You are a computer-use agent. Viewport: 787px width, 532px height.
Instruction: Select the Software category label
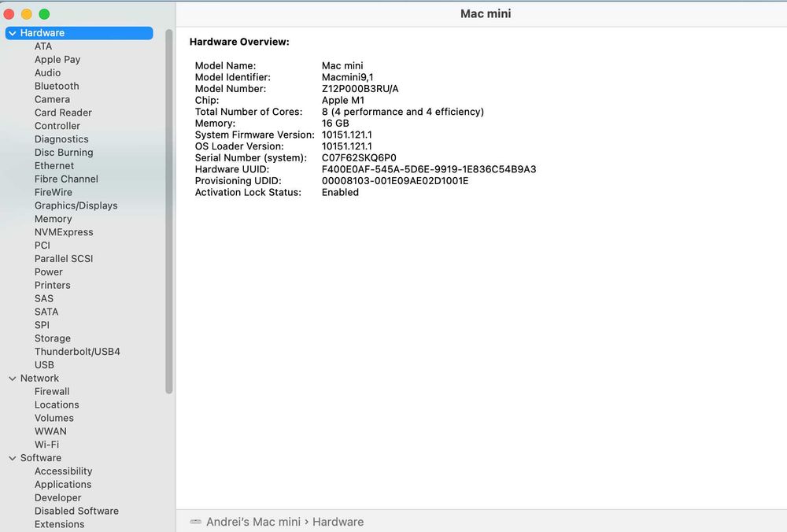41,458
